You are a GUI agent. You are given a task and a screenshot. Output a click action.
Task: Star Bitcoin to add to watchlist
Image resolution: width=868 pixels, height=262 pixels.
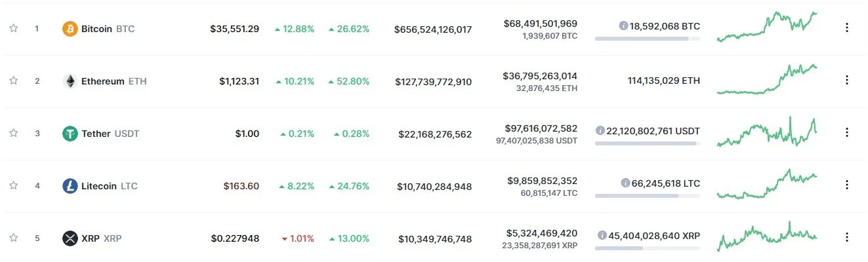pos(13,28)
